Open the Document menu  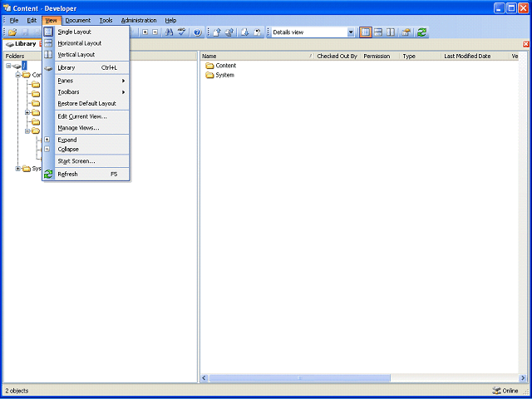78,20
